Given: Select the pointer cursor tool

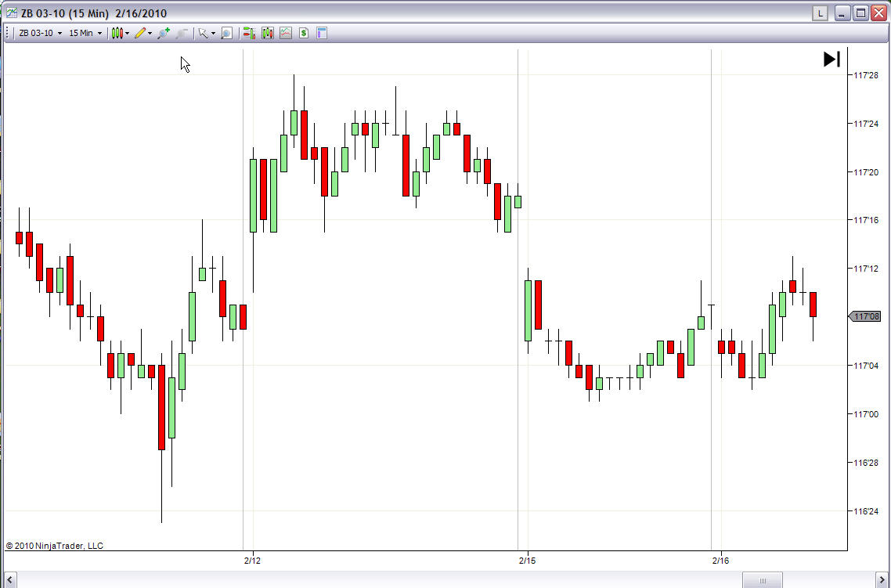Looking at the screenshot, I should click(203, 33).
